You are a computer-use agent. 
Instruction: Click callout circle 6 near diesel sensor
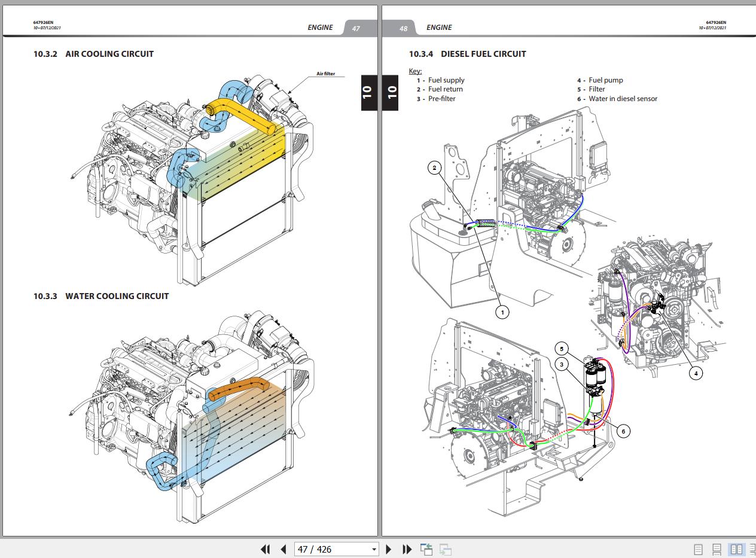tap(623, 431)
